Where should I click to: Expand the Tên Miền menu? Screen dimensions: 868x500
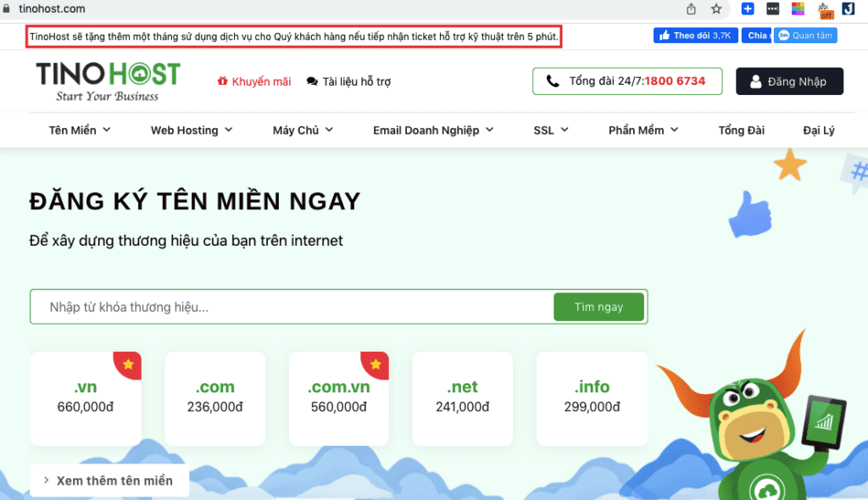click(80, 131)
